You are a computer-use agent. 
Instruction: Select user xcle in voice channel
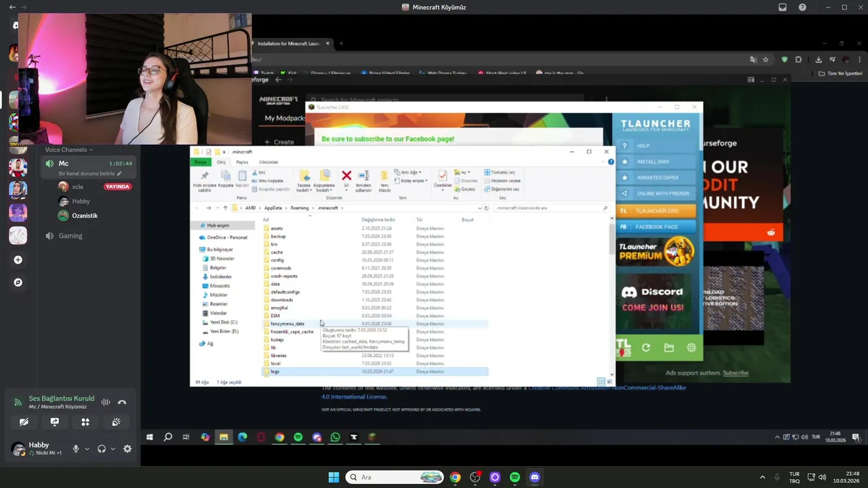tap(77, 186)
